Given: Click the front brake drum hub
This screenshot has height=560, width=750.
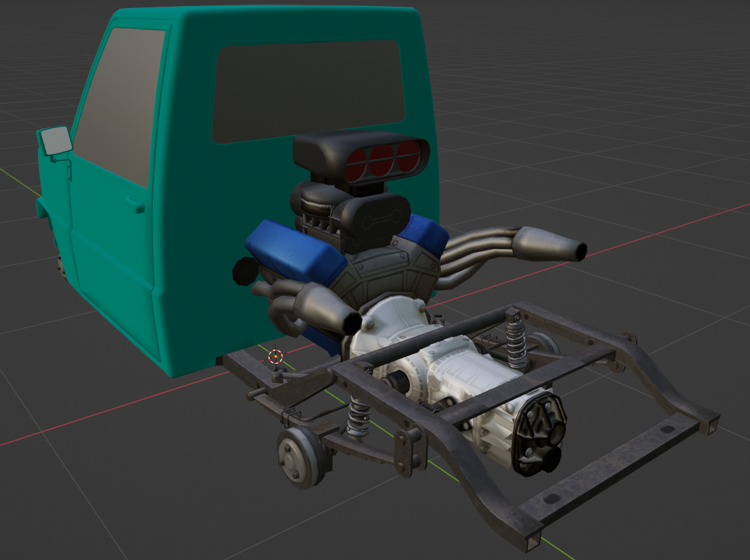Looking at the screenshot, I should point(300,458).
